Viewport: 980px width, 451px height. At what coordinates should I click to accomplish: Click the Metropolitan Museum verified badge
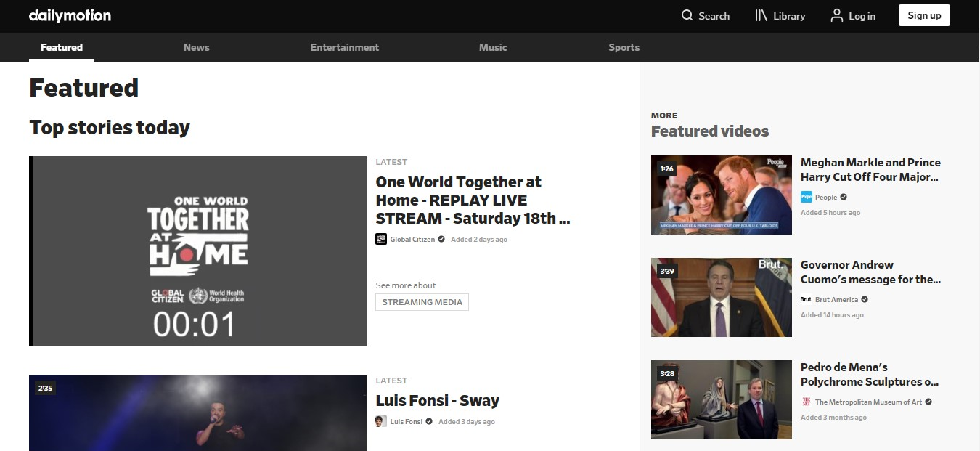click(928, 402)
